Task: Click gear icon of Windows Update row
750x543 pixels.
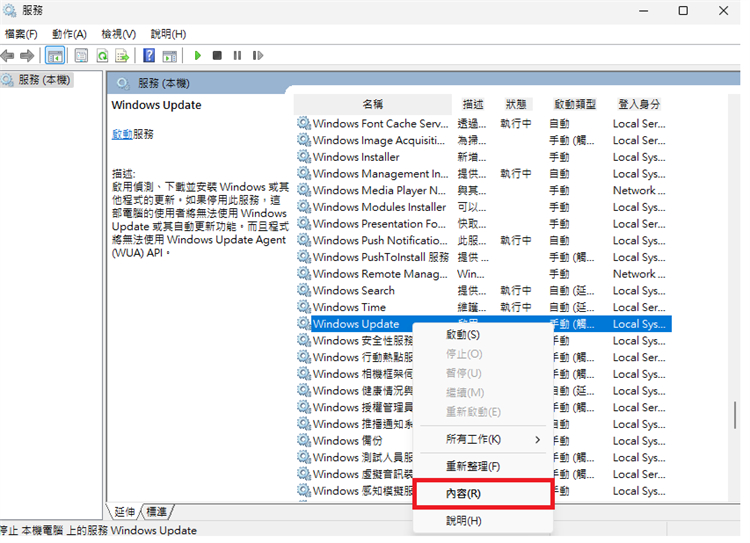Action: pos(303,324)
